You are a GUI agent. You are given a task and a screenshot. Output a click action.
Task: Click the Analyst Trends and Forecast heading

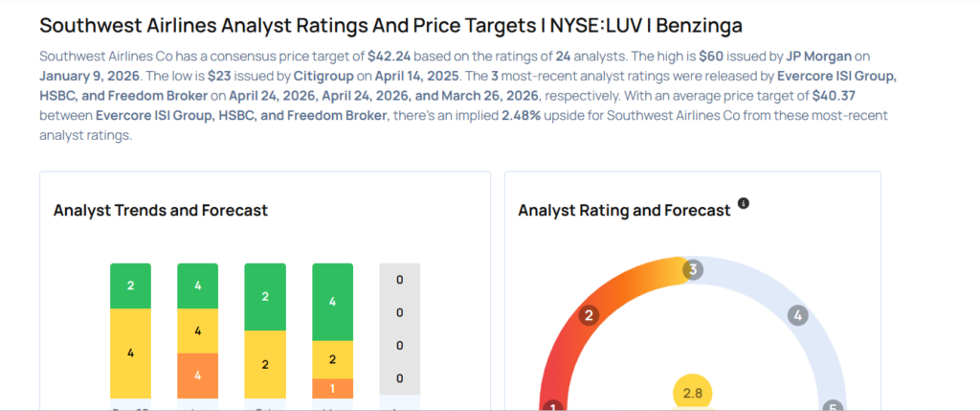coord(161,210)
